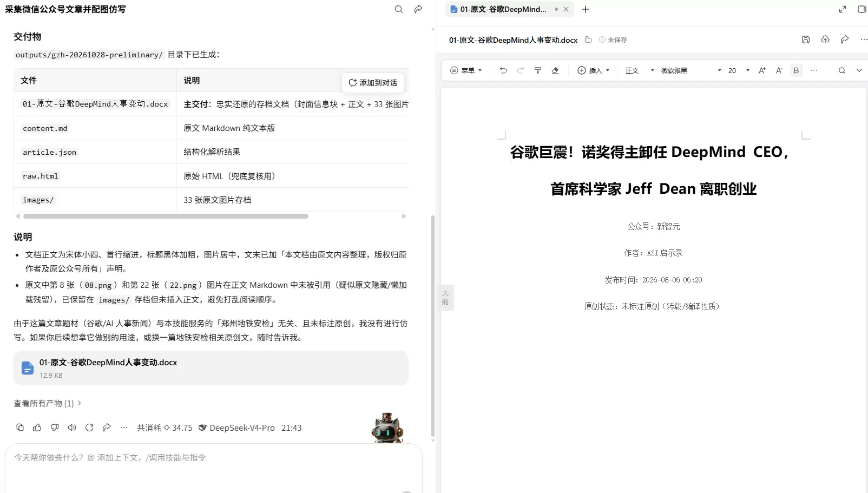Open the folder location icon beside the filename

click(x=588, y=40)
